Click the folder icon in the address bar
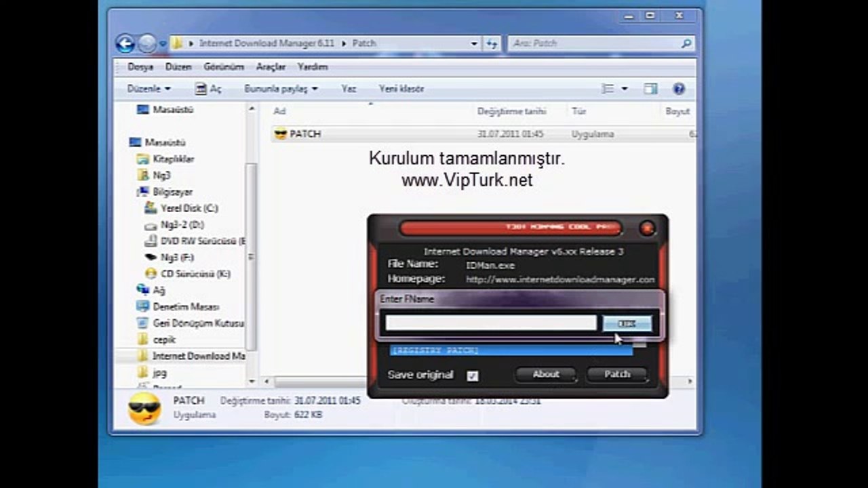This screenshot has width=868, height=488. 177,43
